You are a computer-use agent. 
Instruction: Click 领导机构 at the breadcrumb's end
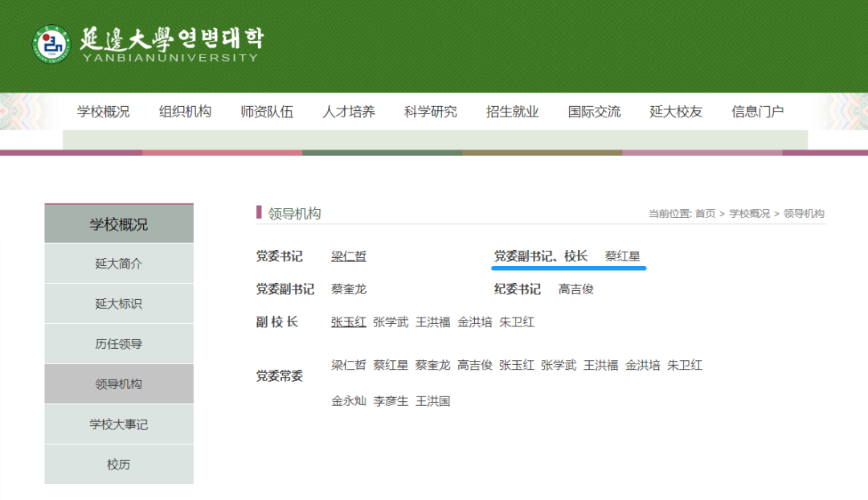pos(804,214)
